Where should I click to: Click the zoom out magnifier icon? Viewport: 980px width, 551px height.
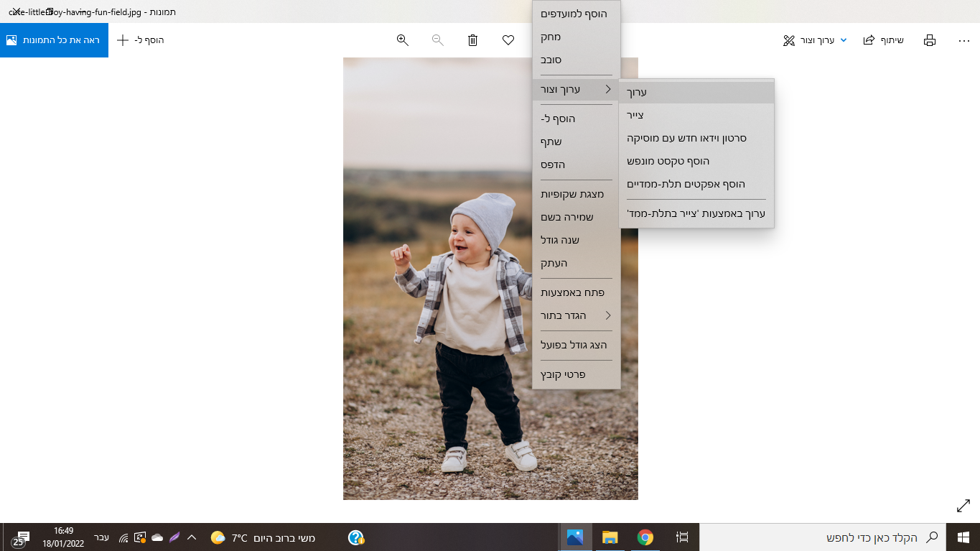[438, 40]
